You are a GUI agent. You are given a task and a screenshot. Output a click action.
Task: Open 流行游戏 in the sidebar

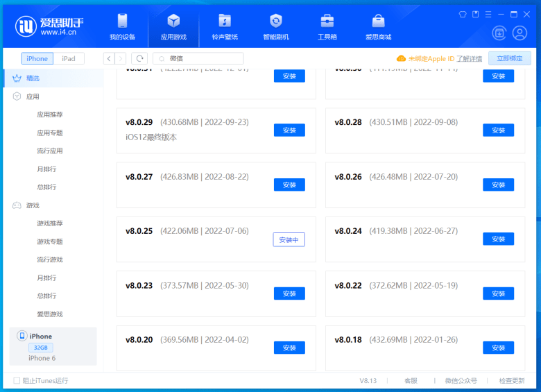pos(50,259)
